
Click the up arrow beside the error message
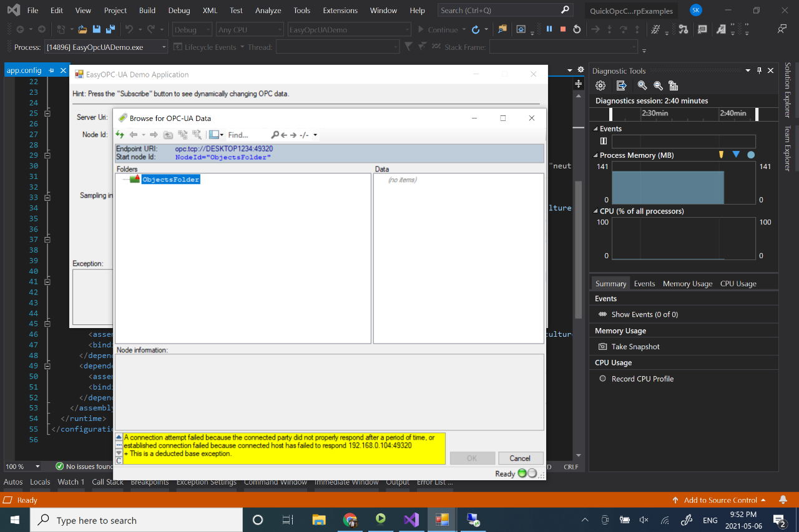[x=119, y=437]
